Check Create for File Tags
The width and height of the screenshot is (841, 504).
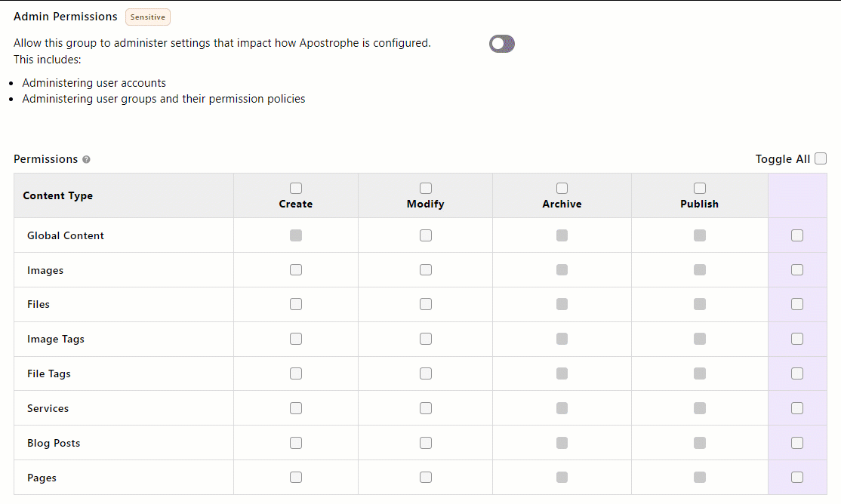point(295,373)
